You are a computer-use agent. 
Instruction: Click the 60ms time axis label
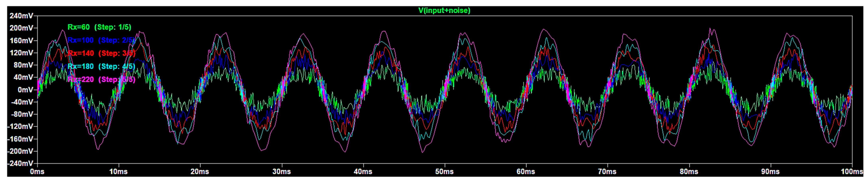(526, 172)
